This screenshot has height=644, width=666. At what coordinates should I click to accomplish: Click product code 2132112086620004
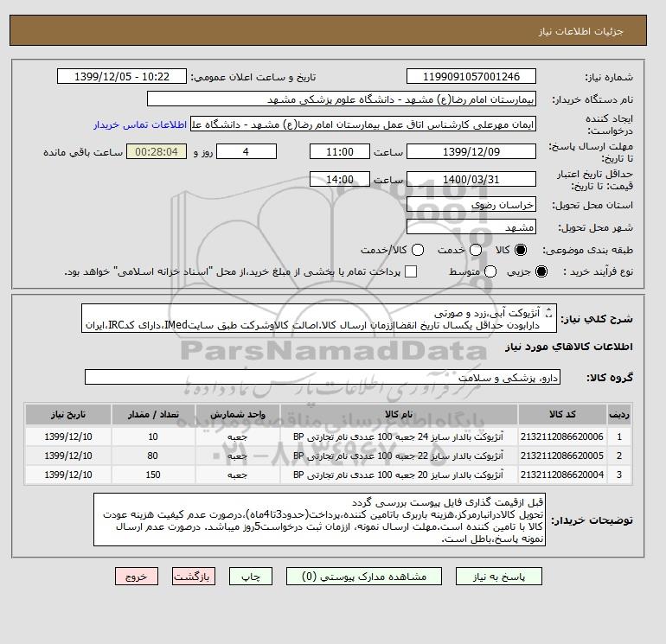(x=562, y=475)
